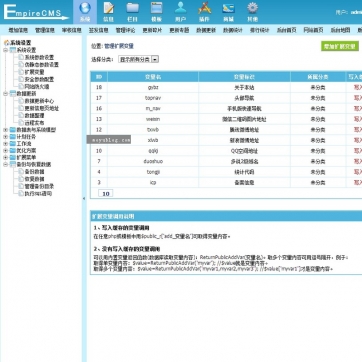Screen dimensions: 362x362
Task: Open the 模板 window icon module
Action: coord(156,12)
